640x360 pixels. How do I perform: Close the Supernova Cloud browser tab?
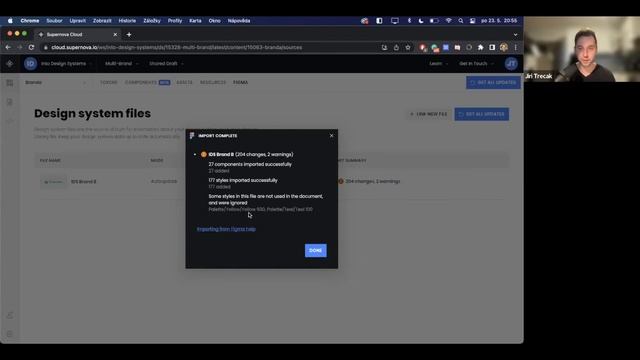pos(115,35)
